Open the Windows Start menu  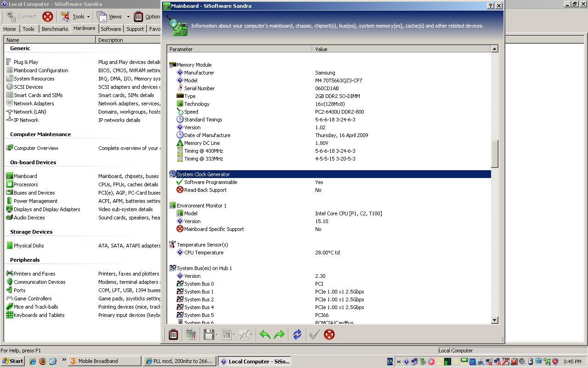click(12, 361)
